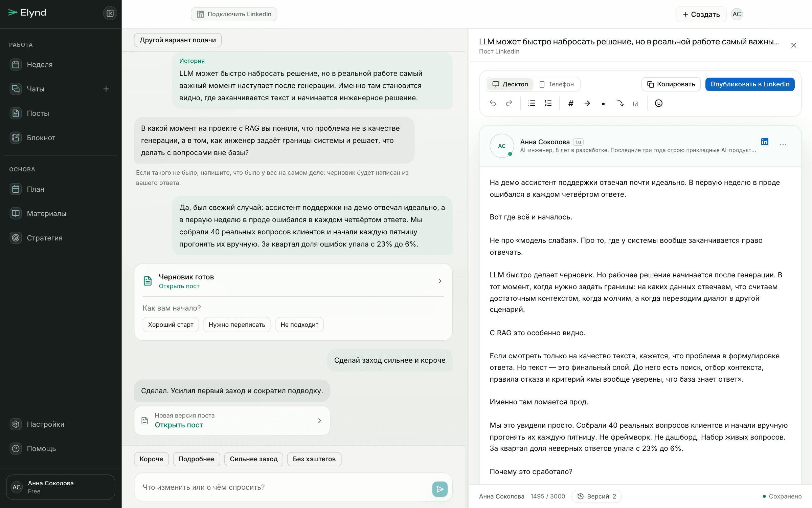Open Неделя in sidebar
Viewport: 812px width, 508px height.
[x=61, y=64]
